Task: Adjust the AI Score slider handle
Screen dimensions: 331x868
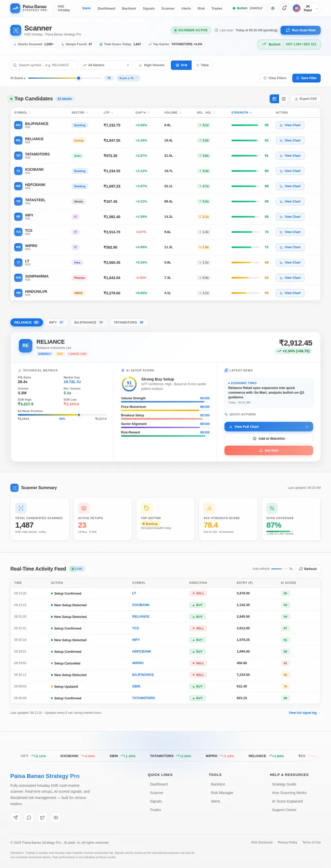Action: (79, 78)
